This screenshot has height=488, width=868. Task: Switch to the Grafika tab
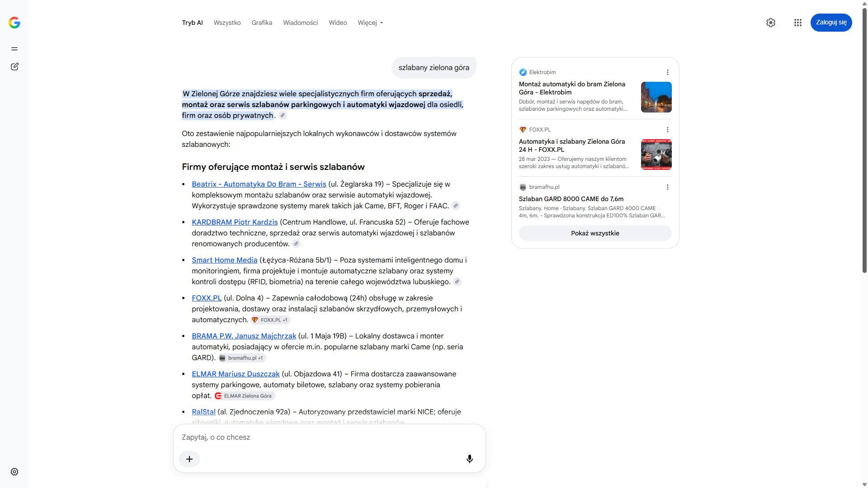point(262,23)
